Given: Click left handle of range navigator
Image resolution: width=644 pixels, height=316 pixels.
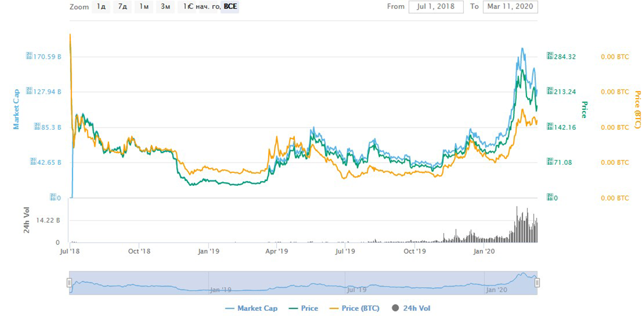Looking at the screenshot, I should 69,283.
